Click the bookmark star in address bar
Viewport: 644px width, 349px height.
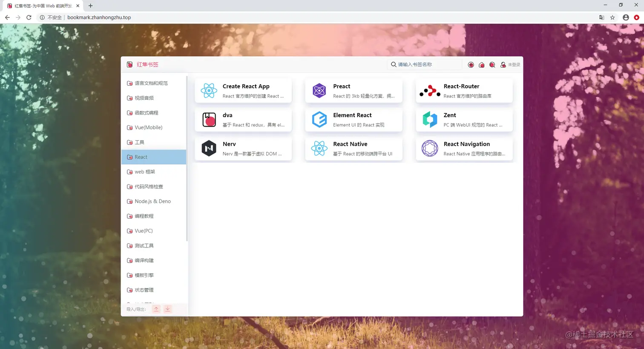612,17
